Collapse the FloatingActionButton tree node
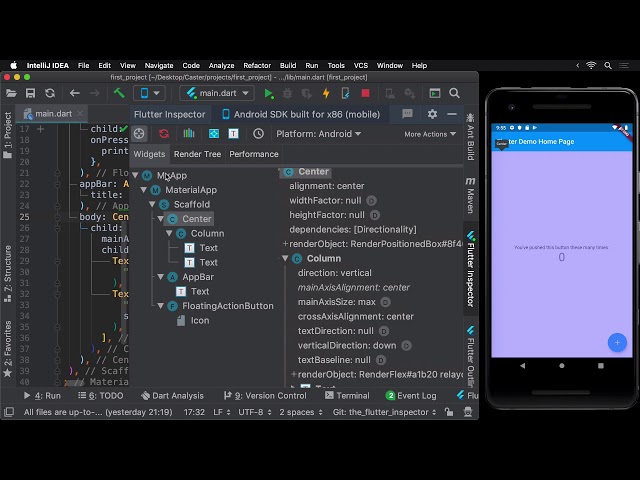640x480 pixels. tap(161, 306)
